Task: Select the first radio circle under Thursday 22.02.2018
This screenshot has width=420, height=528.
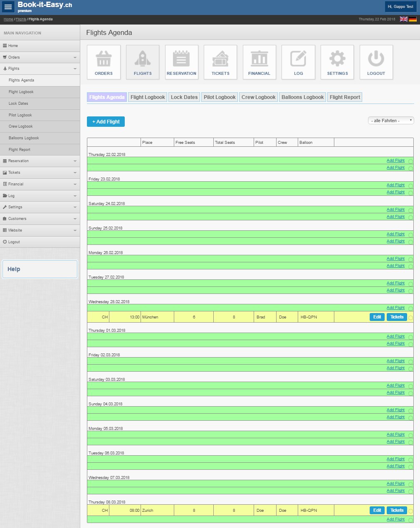Action: (x=411, y=161)
